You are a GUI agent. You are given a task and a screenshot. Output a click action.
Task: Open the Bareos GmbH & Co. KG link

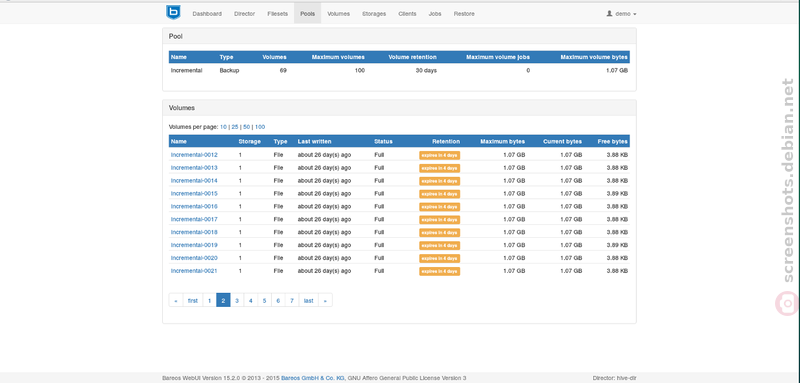(x=313, y=378)
